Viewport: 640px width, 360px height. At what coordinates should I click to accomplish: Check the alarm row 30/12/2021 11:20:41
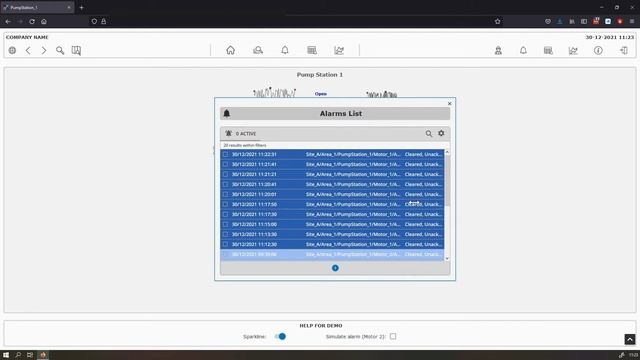[225, 184]
